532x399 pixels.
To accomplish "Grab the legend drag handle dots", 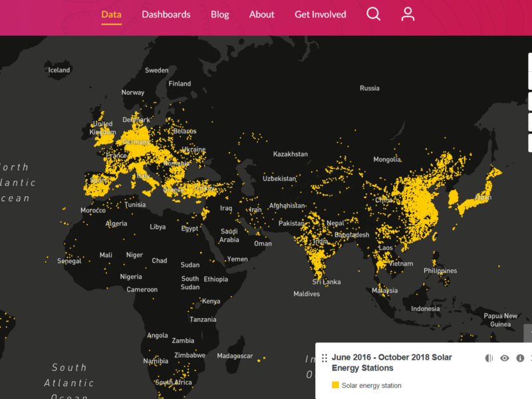I will [x=325, y=358].
